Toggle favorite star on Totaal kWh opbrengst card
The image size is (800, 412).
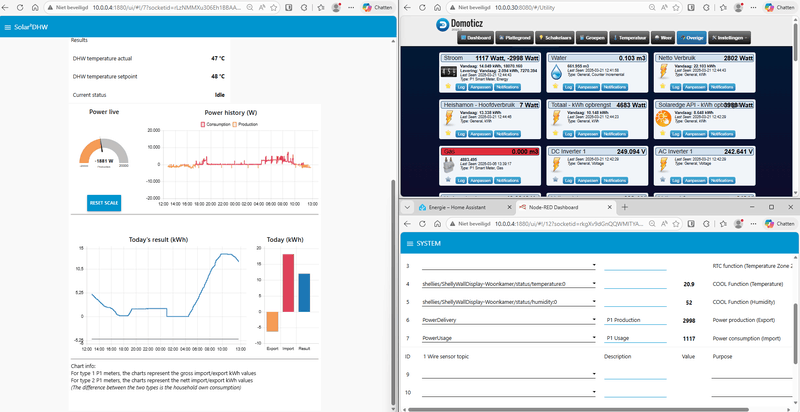click(x=556, y=134)
